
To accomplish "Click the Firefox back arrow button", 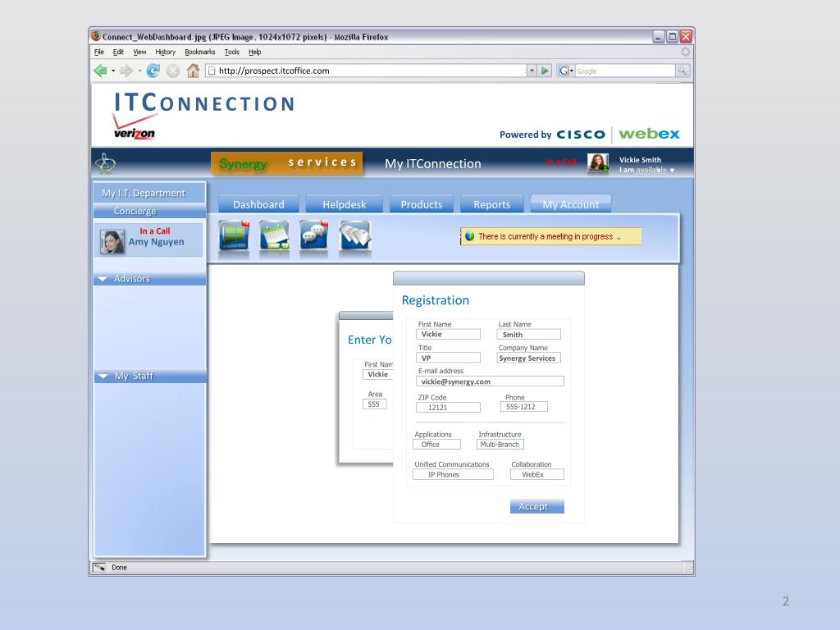I will click(100, 71).
